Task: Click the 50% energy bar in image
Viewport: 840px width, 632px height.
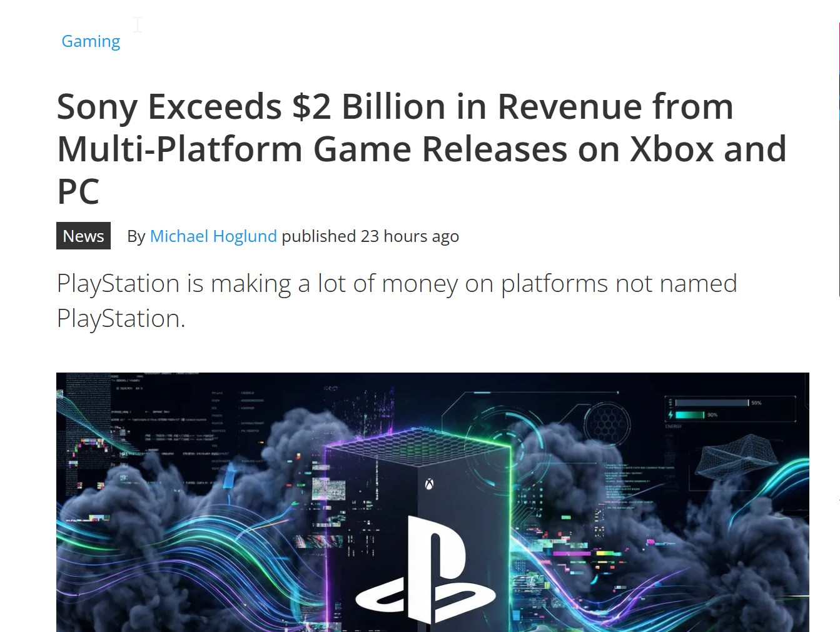Action: 712,403
